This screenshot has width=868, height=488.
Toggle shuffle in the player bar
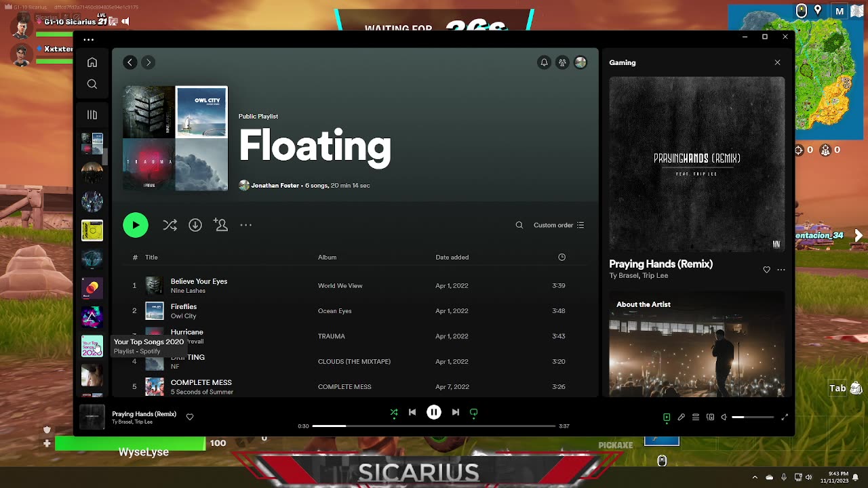coord(394,412)
